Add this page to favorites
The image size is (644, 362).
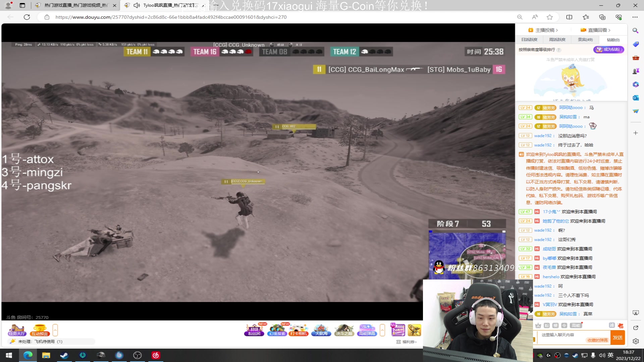click(x=549, y=17)
